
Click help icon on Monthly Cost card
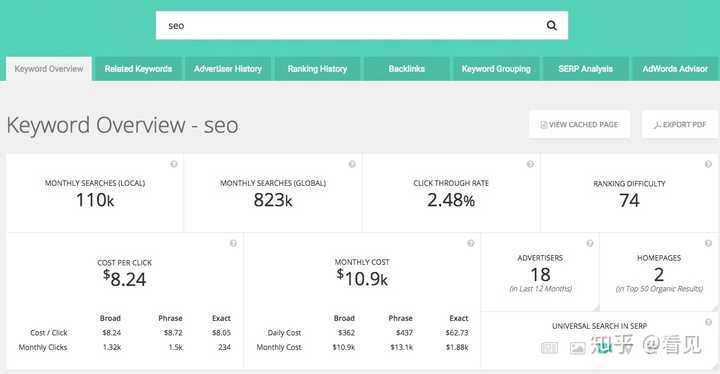[x=471, y=243]
